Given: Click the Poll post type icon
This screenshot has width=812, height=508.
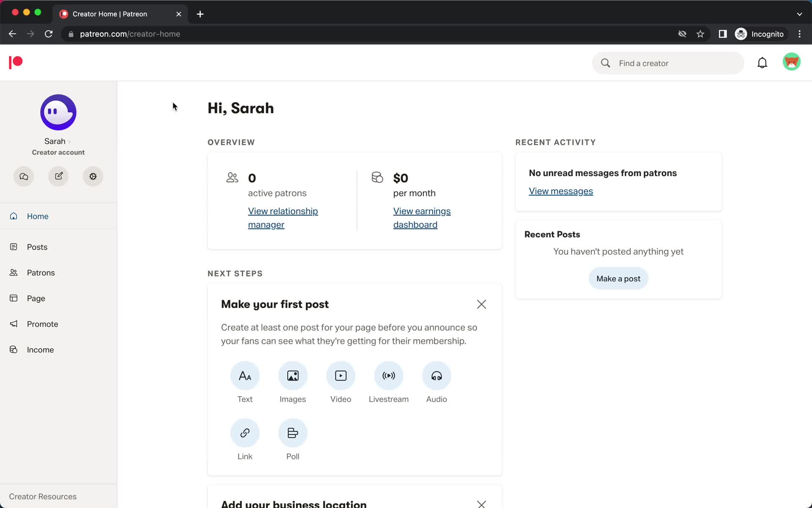Looking at the screenshot, I should 292,433.
